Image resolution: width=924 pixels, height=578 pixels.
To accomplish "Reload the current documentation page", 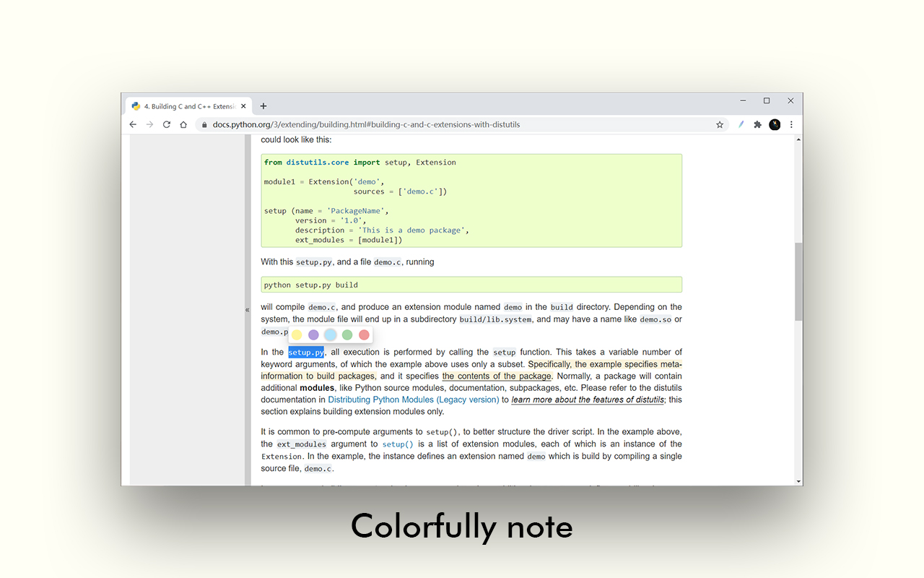I will [167, 124].
